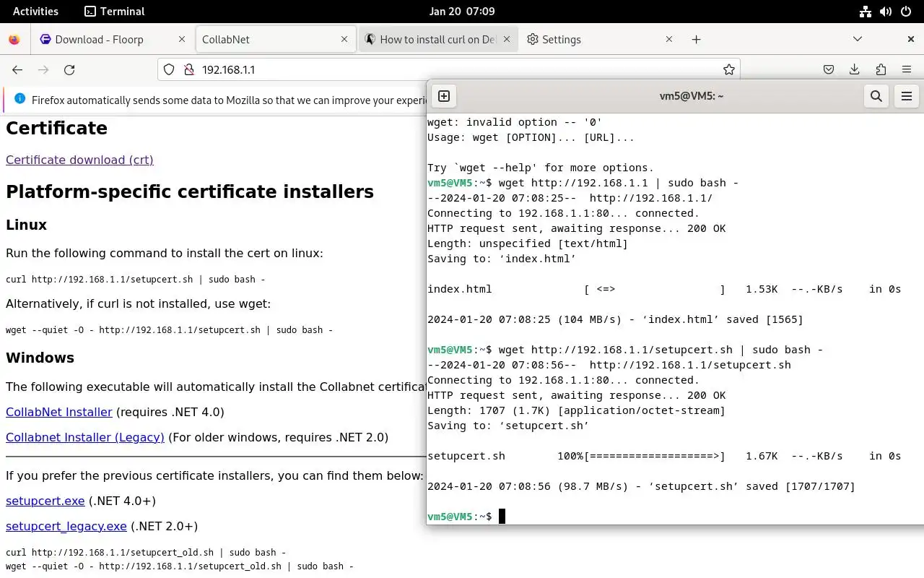This screenshot has height=578, width=924.
Task: Click the curl setupcert.sh command text
Action: 136,279
